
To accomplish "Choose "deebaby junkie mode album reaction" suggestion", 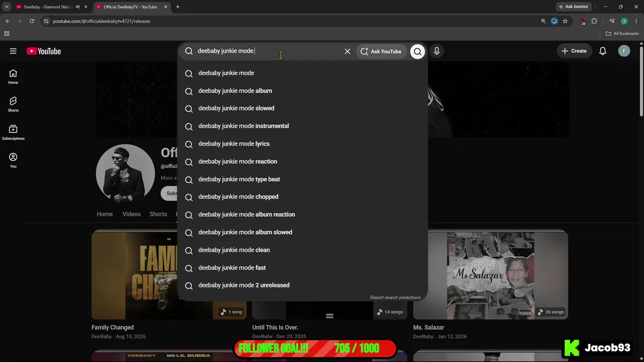I will 302,215.
